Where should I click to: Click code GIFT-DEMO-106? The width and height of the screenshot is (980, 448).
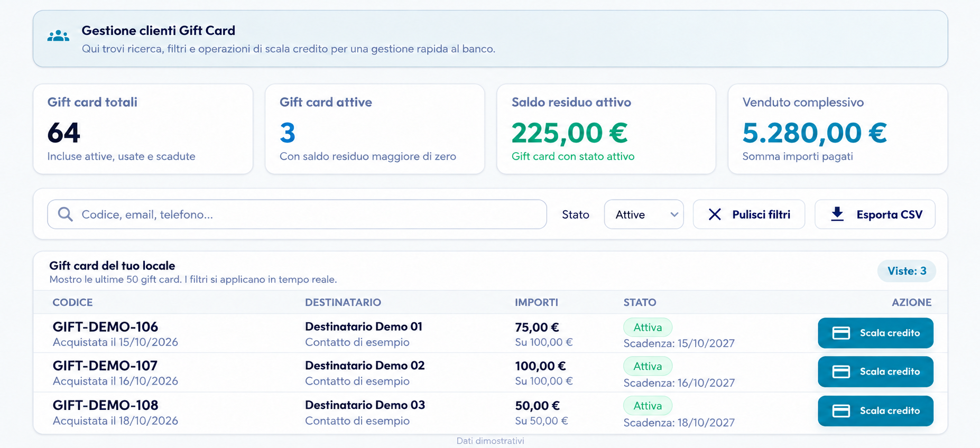click(105, 326)
